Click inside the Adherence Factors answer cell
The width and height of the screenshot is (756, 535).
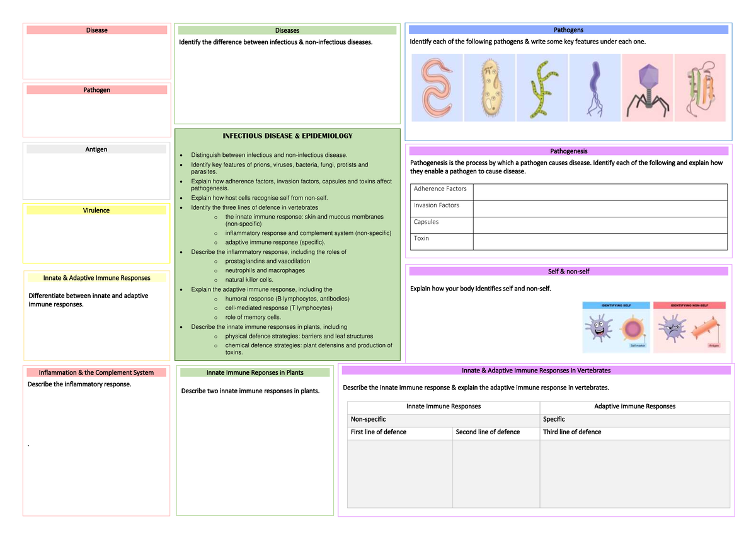599,192
